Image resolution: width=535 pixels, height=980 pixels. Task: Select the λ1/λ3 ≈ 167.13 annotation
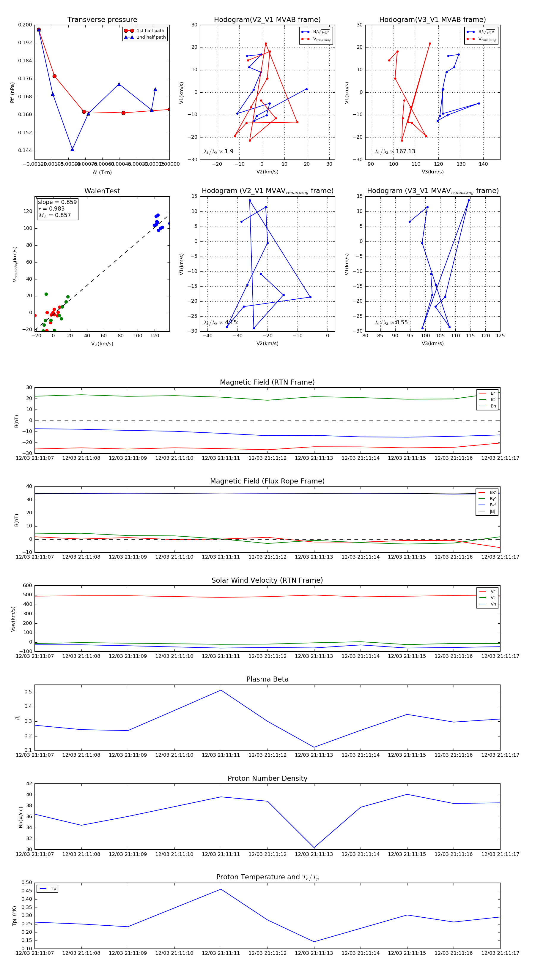click(x=395, y=151)
